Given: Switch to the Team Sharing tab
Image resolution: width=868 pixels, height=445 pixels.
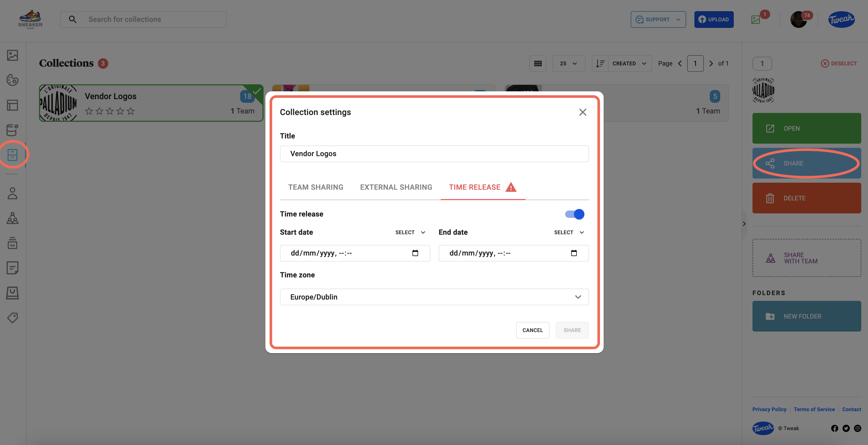Looking at the screenshot, I should (x=316, y=187).
